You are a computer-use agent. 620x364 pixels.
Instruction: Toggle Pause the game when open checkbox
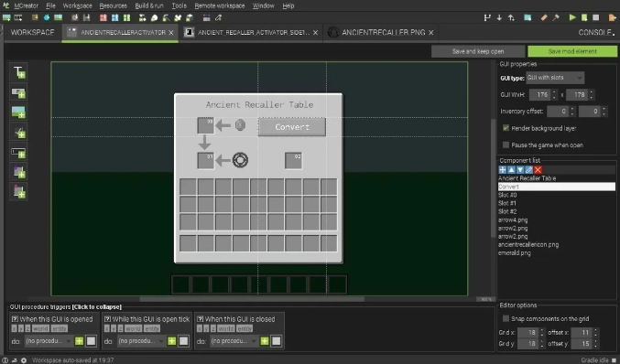click(x=506, y=145)
